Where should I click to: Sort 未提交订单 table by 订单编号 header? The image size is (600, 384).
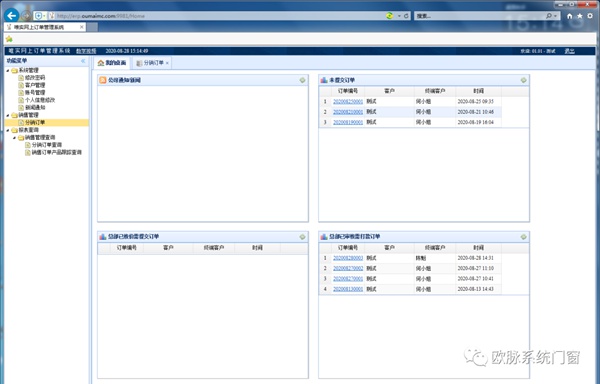348,91
